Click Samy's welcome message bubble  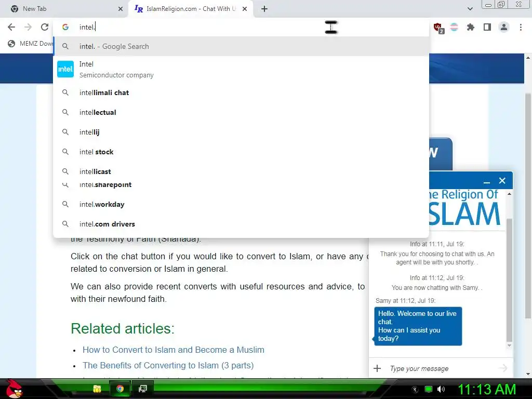pos(418,326)
